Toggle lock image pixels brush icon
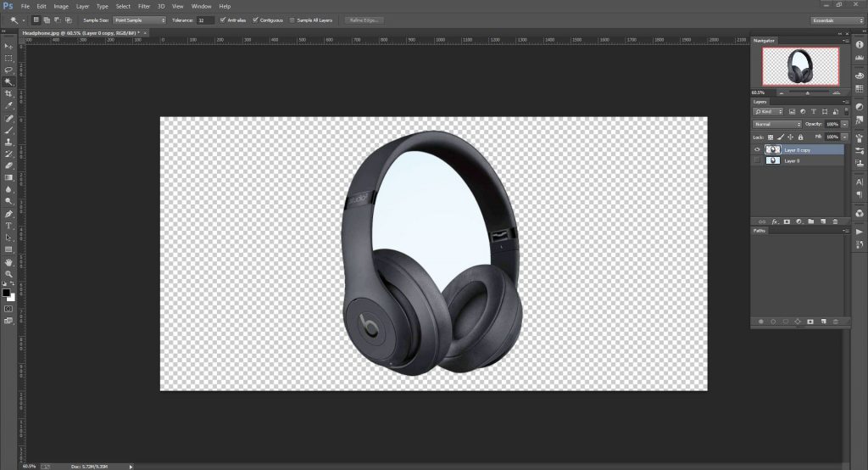Screen dimensions: 868x470 781,137
